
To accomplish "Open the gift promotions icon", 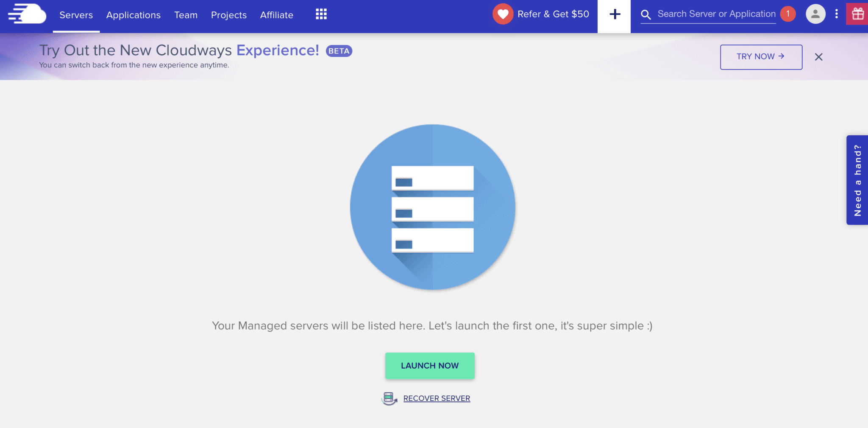I will 858,13.
